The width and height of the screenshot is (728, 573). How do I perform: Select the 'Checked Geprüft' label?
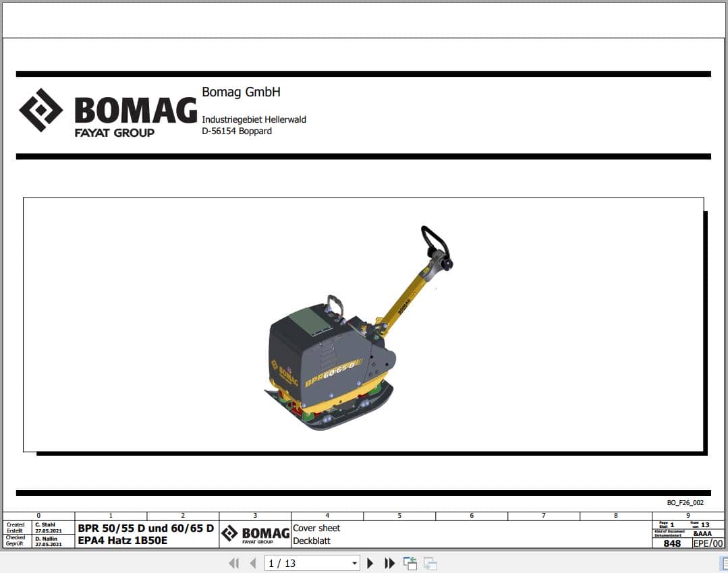[16, 541]
